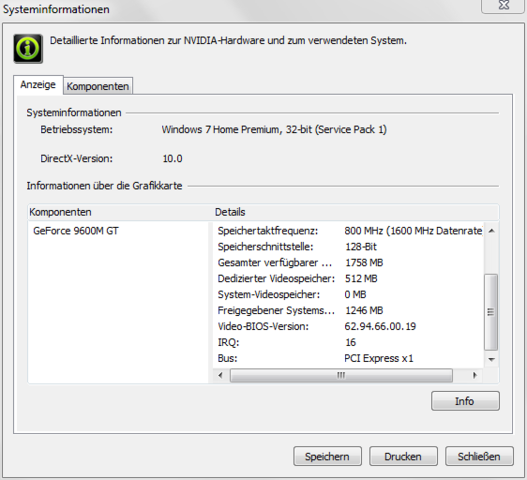Viewport: 527px width, 480px height.
Task: Click Schließen to close dialog
Action: [479, 456]
